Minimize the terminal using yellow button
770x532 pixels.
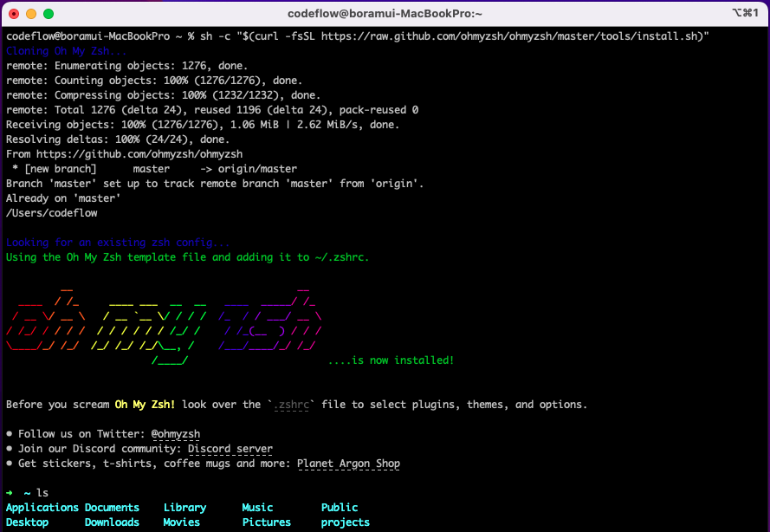coord(31,14)
